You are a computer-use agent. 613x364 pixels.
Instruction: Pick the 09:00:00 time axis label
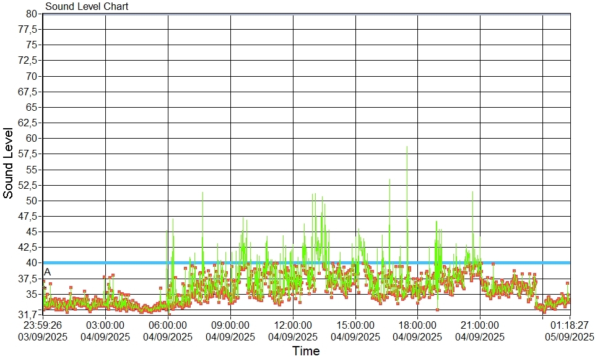pos(230,325)
